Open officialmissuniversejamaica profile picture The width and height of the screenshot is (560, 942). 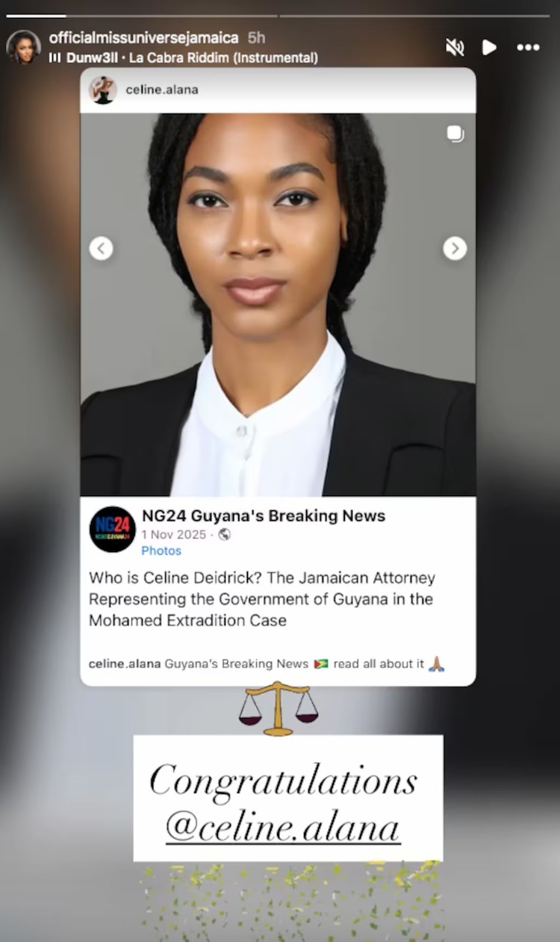pos(24,47)
